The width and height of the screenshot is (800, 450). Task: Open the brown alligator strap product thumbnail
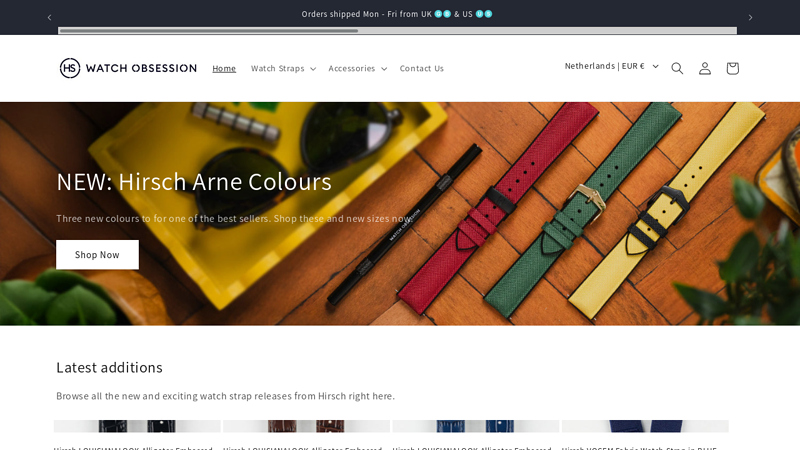[x=306, y=427]
